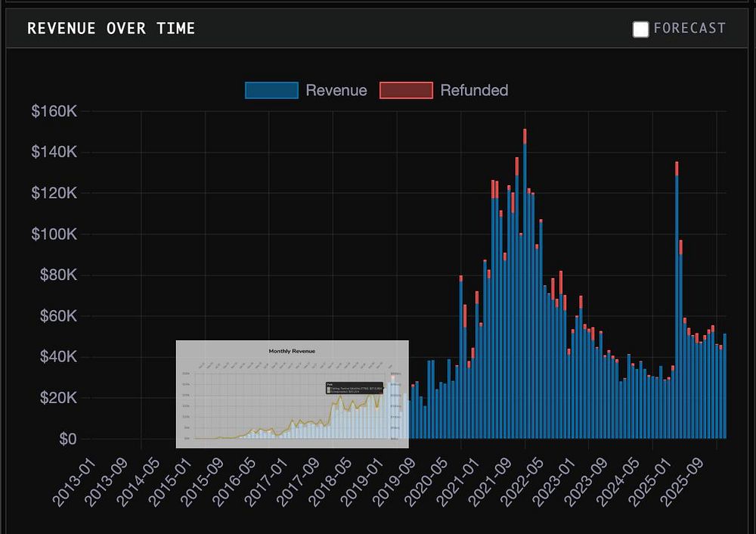Toggle the Refunded series via red legend swatch
Viewport: 756px width, 534px height.
pos(406,91)
